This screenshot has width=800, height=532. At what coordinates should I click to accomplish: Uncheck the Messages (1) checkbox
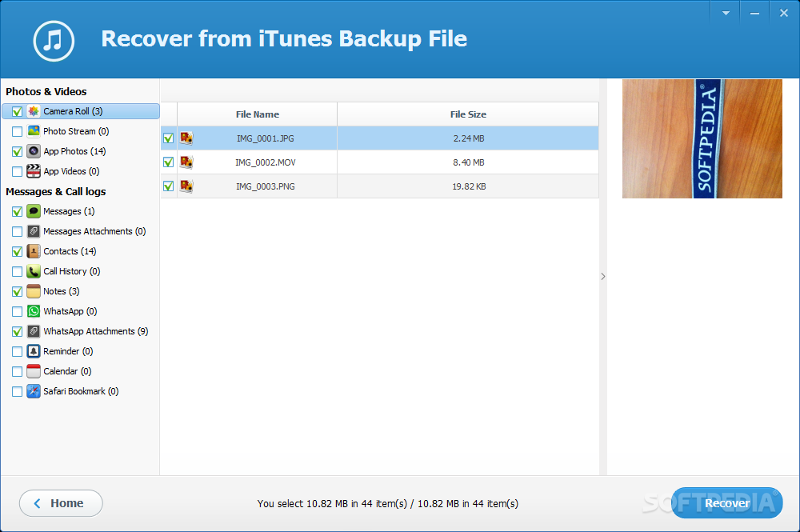[x=17, y=211]
